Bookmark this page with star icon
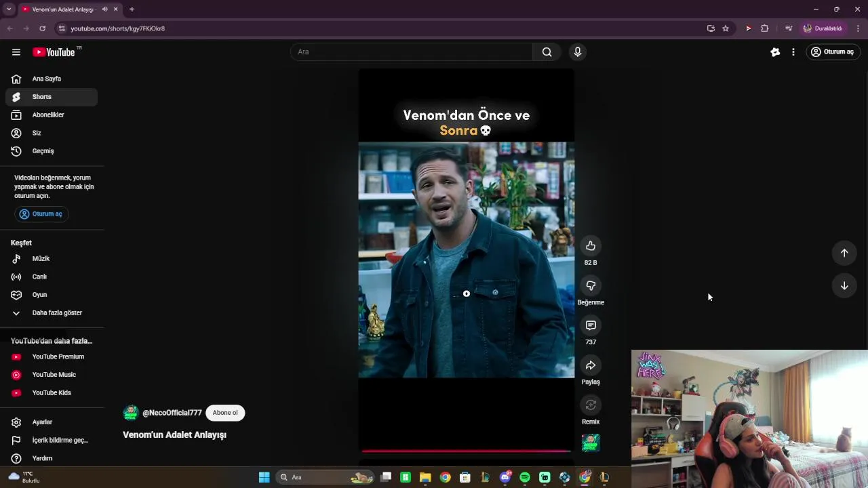The height and width of the screenshot is (488, 868). (x=726, y=28)
